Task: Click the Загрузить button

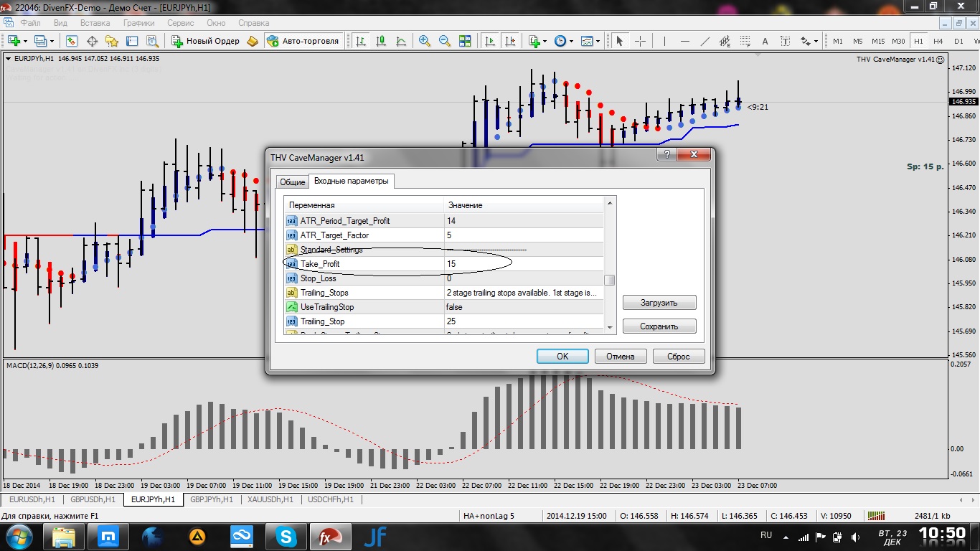Action: tap(659, 303)
